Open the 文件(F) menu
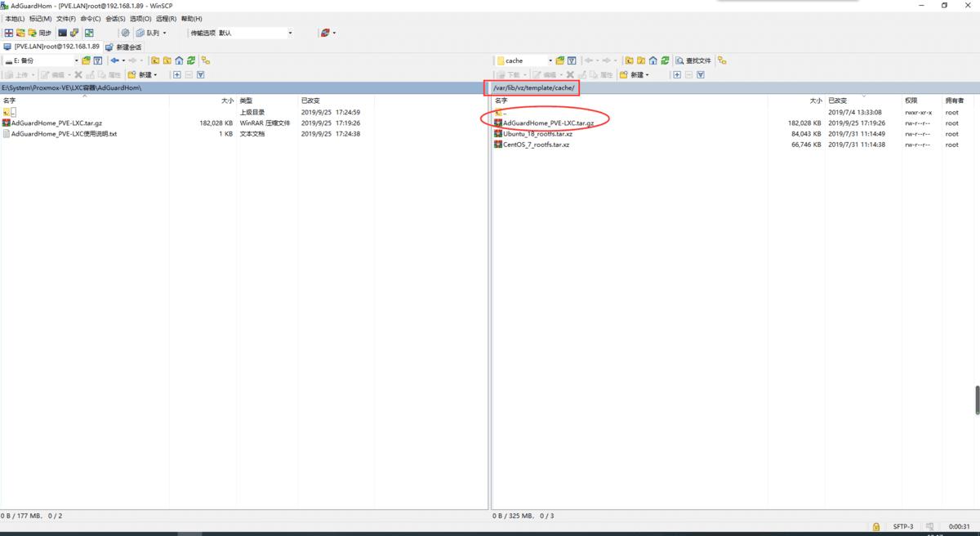The image size is (980, 536). (66, 18)
